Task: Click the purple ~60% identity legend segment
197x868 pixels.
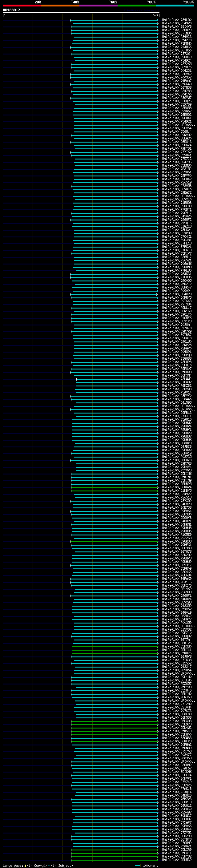Action: (99, 6)
